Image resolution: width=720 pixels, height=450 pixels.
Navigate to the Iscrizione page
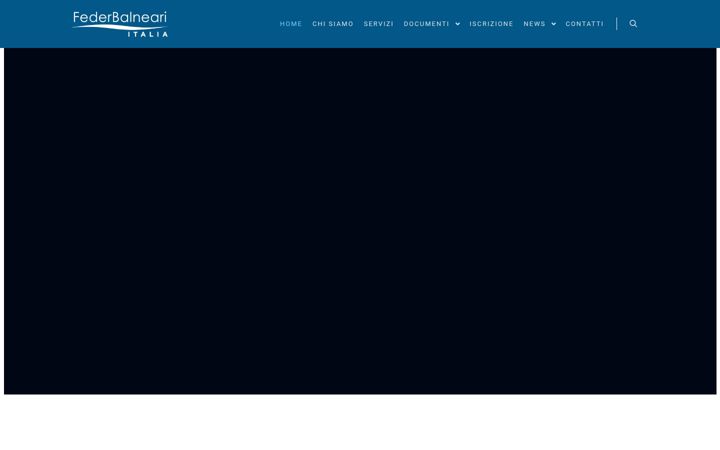[491, 24]
